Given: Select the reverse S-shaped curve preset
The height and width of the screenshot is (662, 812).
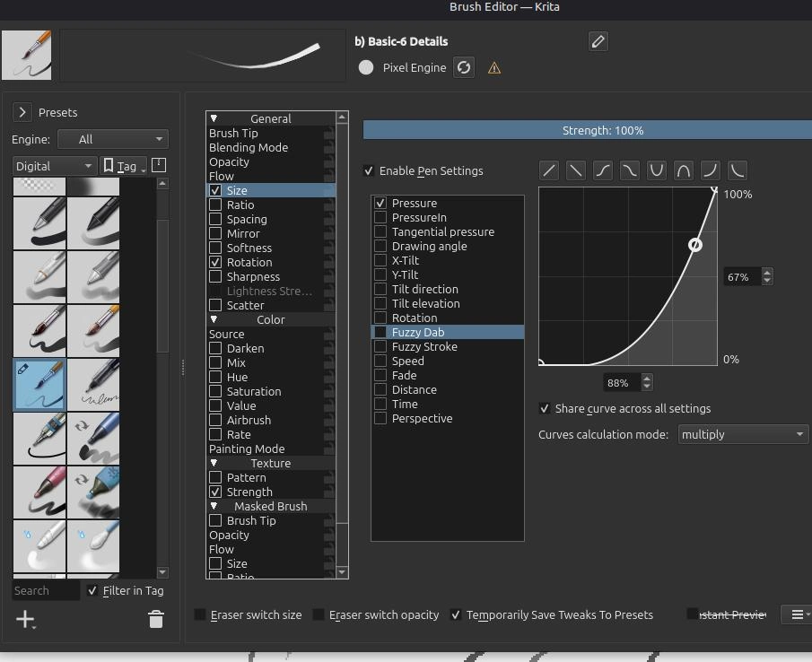Looking at the screenshot, I should (x=630, y=170).
